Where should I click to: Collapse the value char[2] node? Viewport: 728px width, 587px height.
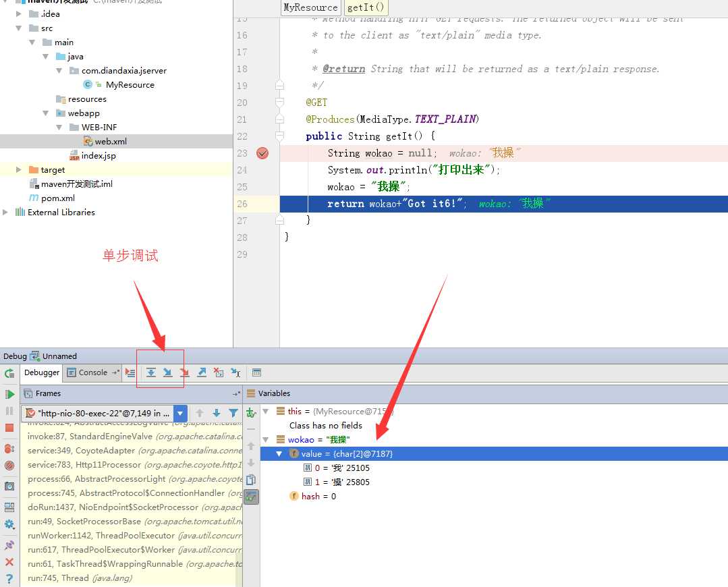[279, 453]
